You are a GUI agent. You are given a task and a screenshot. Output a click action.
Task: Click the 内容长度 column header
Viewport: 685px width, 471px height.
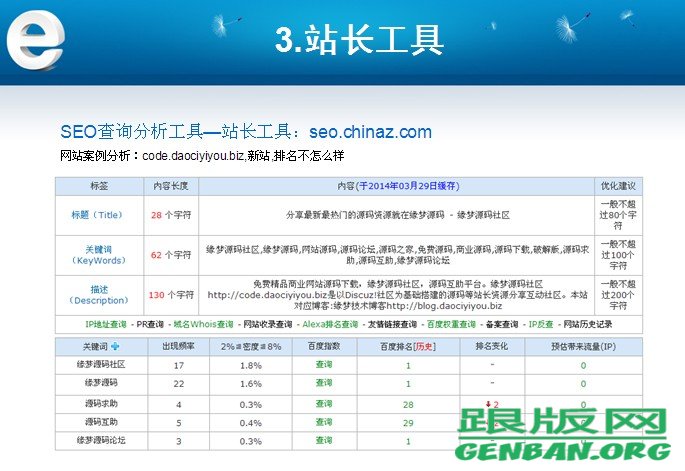170,186
